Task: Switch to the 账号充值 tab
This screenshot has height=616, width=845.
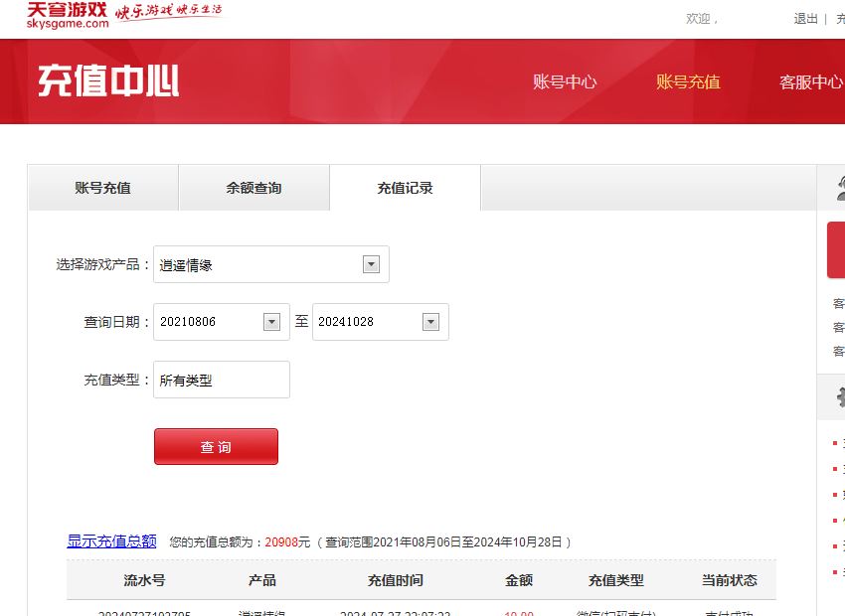Action: [102, 188]
